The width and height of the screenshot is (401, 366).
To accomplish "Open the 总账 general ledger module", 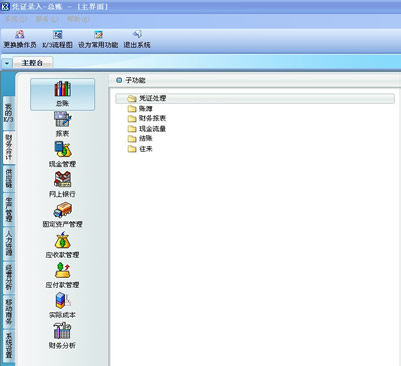I will coord(62,94).
